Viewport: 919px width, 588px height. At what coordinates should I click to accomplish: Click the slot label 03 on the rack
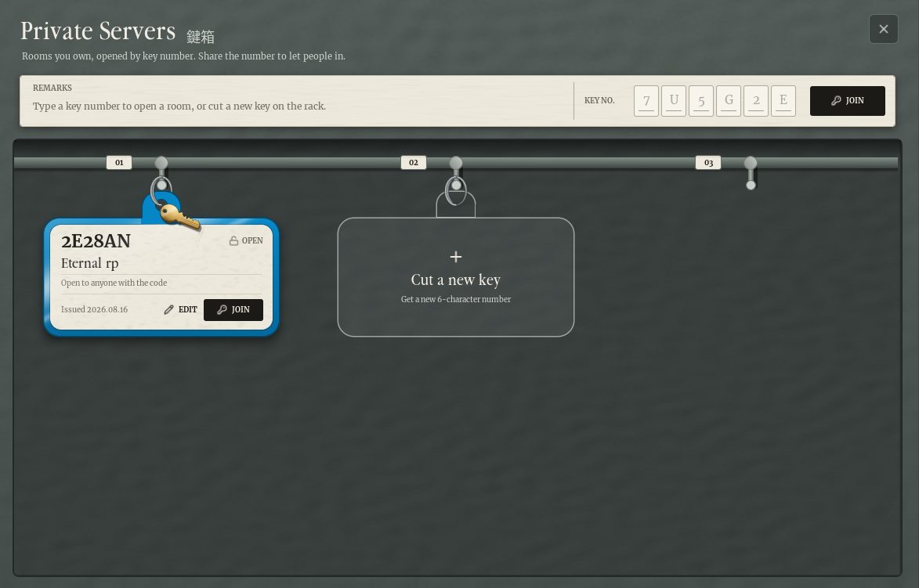(x=708, y=163)
